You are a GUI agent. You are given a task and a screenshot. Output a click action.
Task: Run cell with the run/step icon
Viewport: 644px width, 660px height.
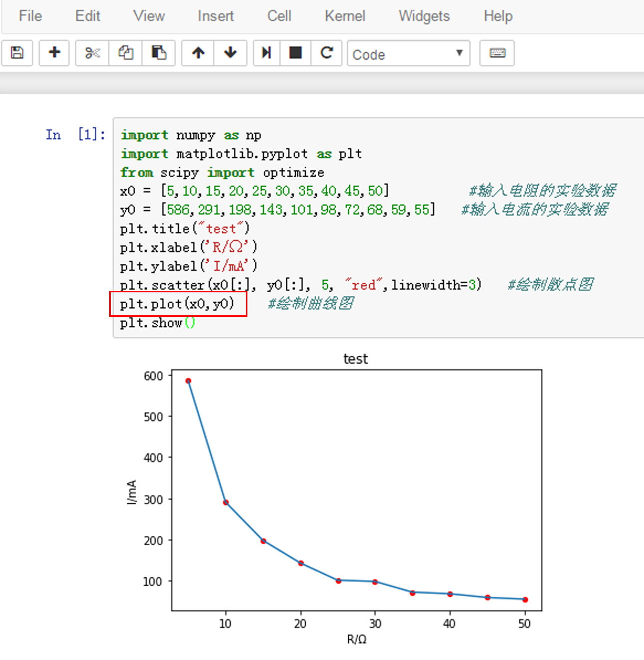[266, 53]
